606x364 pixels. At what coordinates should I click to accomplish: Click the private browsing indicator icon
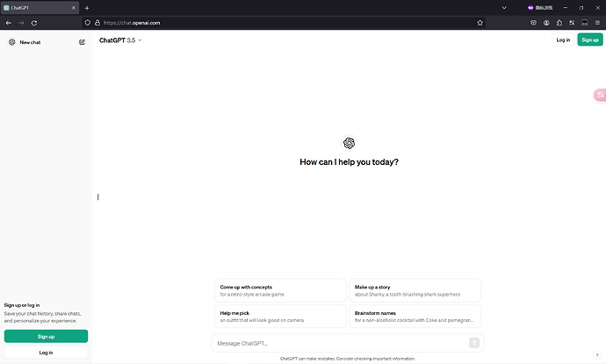[530, 8]
